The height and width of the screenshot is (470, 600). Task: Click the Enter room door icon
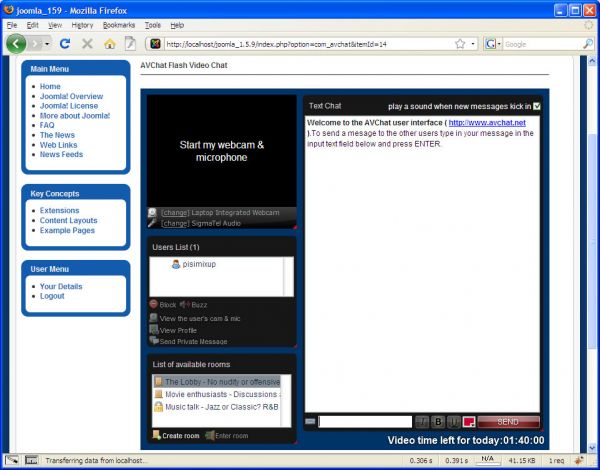coord(209,435)
